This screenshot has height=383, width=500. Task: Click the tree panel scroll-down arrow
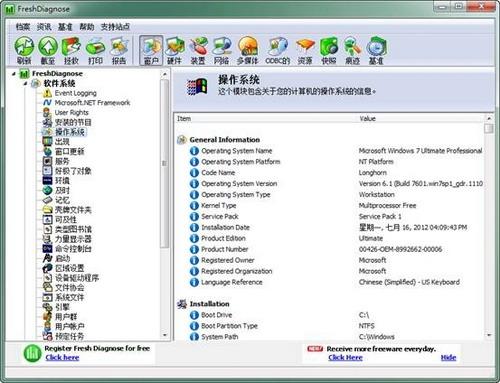165,335
